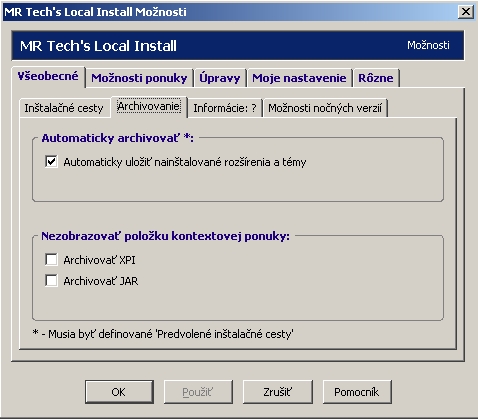Switch to the Všeobecné tab
This screenshot has width=478, height=419.
coord(48,76)
